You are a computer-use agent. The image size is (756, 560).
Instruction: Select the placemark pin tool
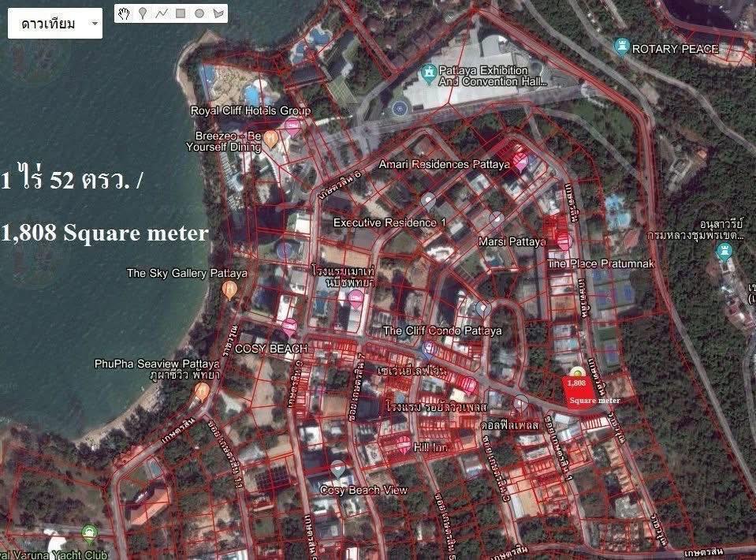click(142, 13)
